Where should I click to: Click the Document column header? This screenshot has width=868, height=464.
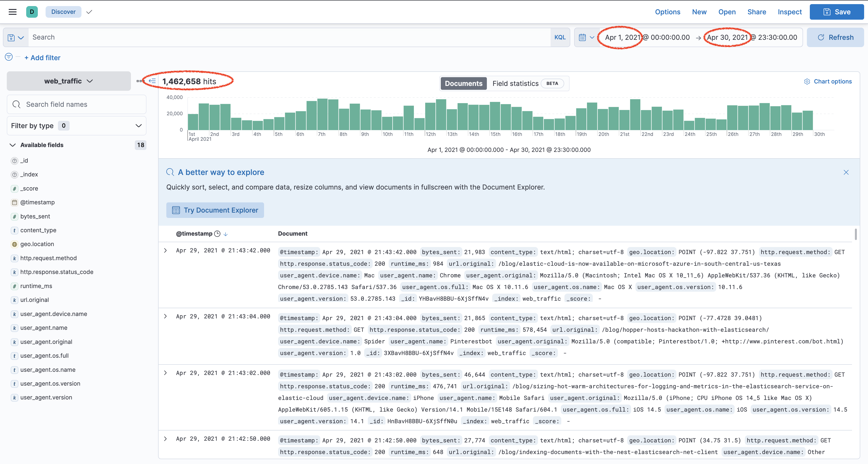click(292, 234)
